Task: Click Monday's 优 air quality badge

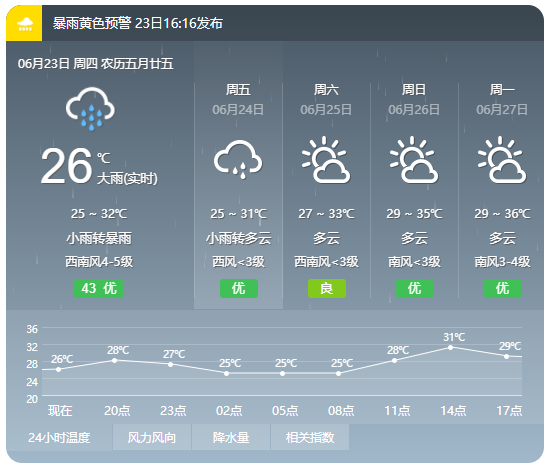Action: coord(503,289)
